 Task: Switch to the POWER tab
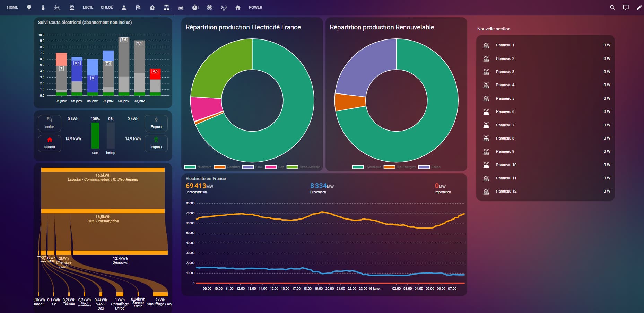255,7
